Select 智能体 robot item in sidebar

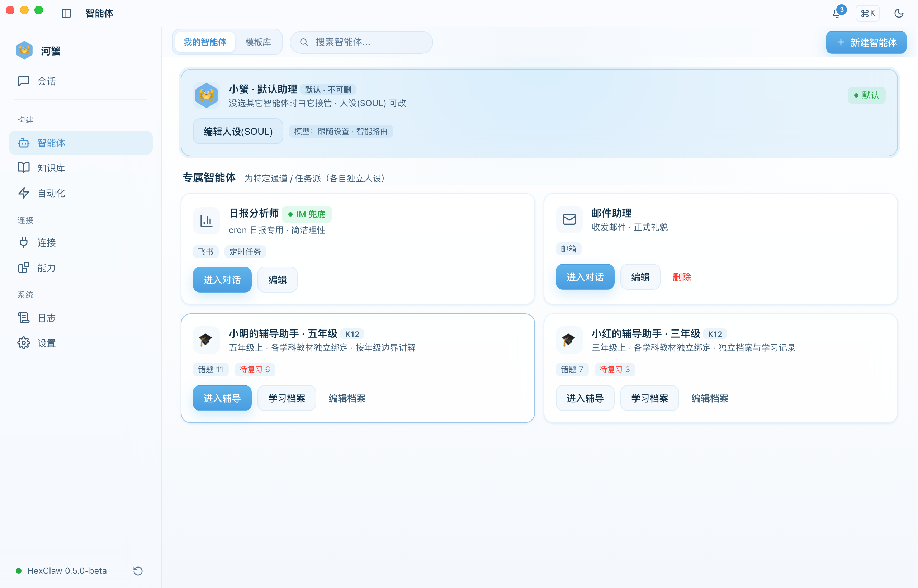coord(81,143)
